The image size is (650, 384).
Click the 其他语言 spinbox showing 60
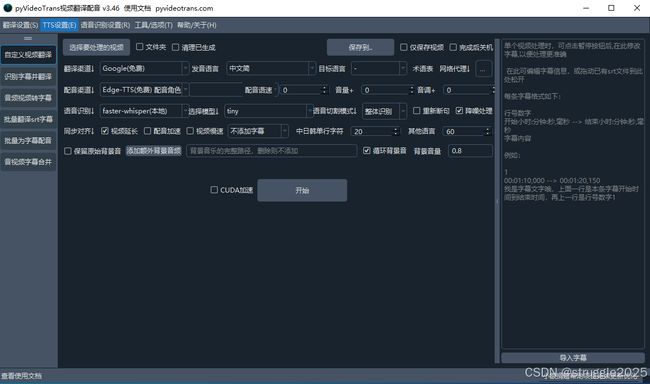coord(468,131)
